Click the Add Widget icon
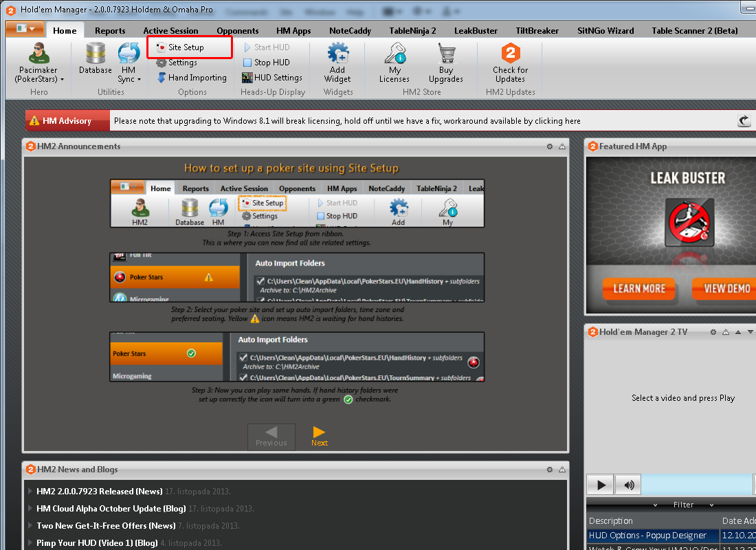 (x=337, y=62)
